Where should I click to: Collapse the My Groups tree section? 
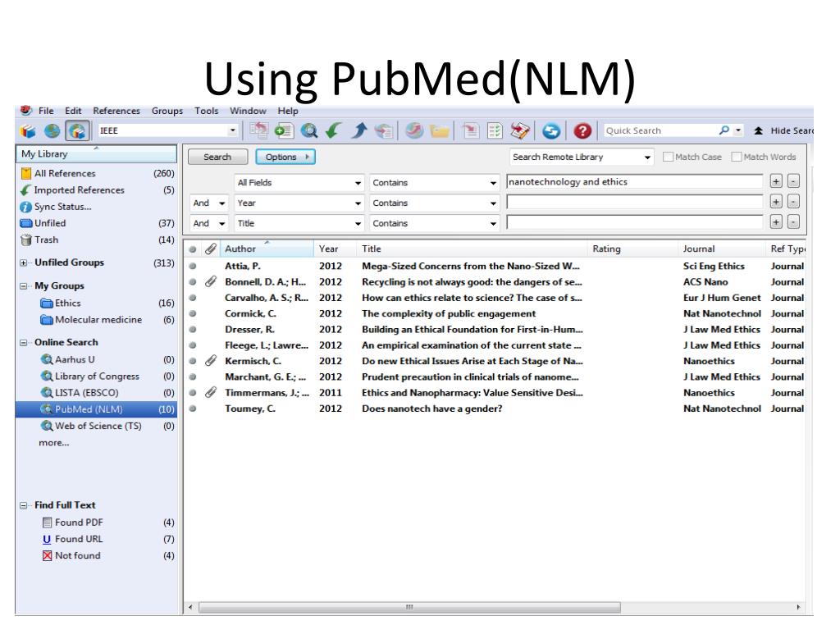click(24, 286)
